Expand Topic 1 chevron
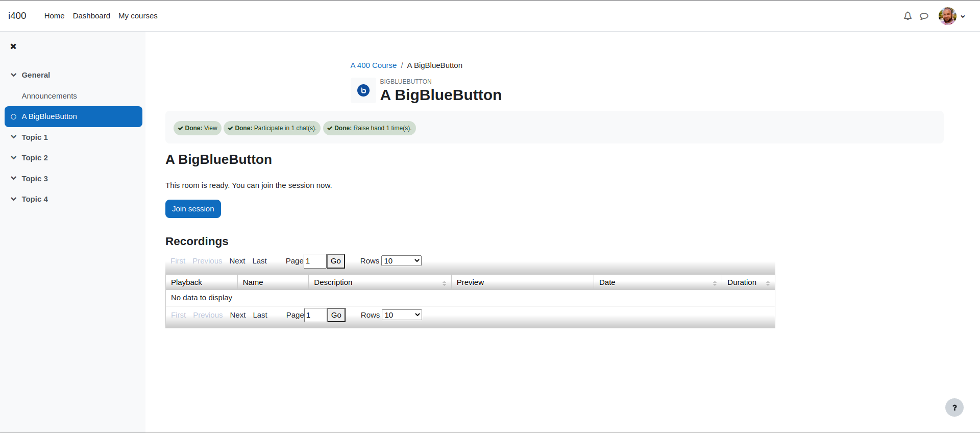This screenshot has width=980, height=433. [x=14, y=137]
